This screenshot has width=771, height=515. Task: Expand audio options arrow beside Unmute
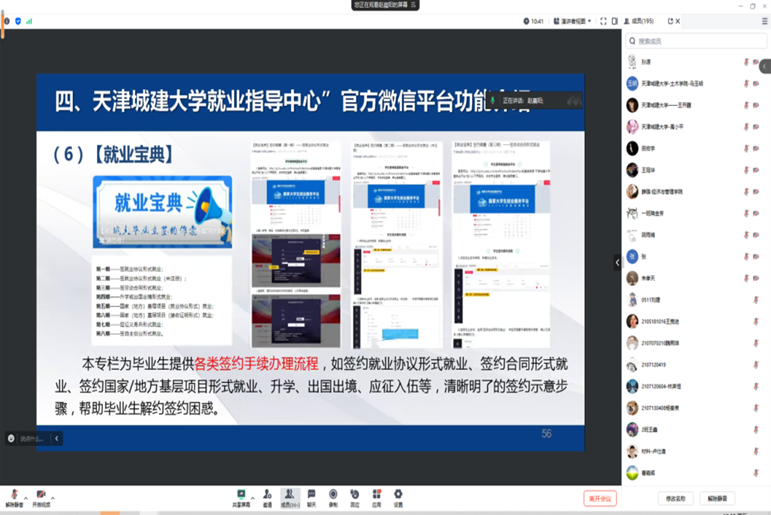click(28, 496)
